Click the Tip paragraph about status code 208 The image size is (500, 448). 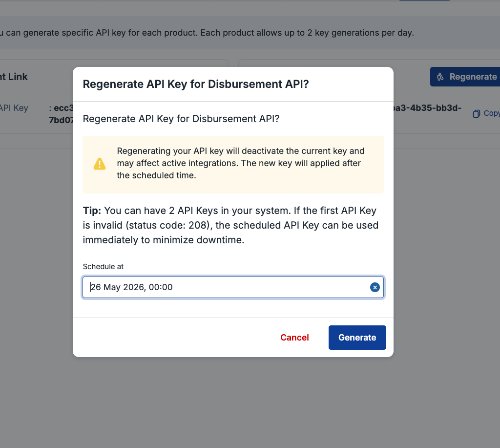(x=230, y=225)
